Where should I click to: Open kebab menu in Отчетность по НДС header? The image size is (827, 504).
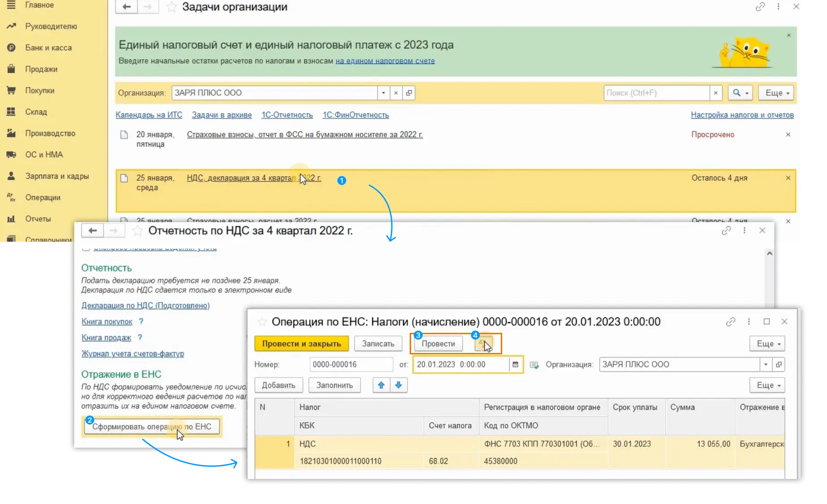[x=744, y=231]
